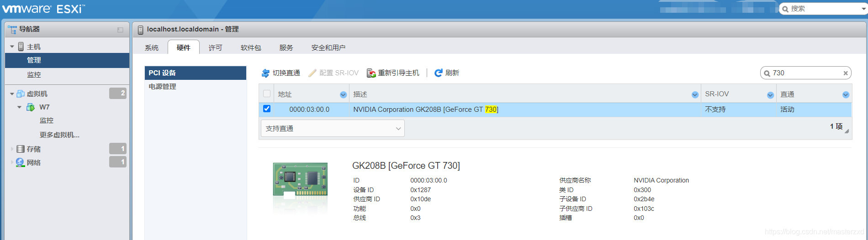Clear the 730 filter with the X icon
Viewport: 868px width, 240px height.
(846, 73)
